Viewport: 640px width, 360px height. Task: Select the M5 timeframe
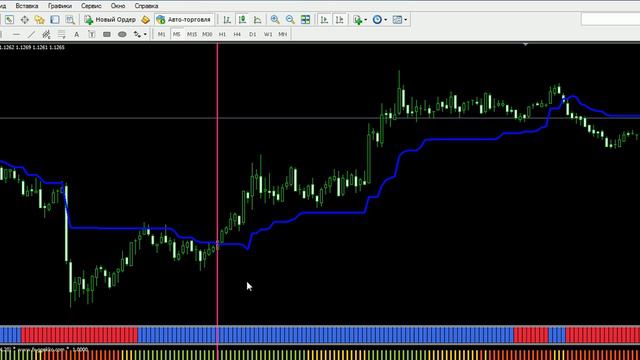176,34
